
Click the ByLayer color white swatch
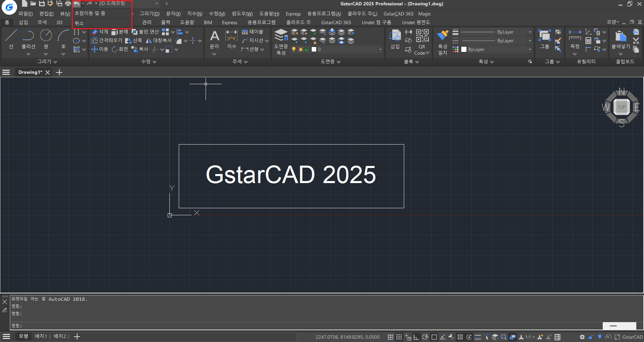coord(464,49)
